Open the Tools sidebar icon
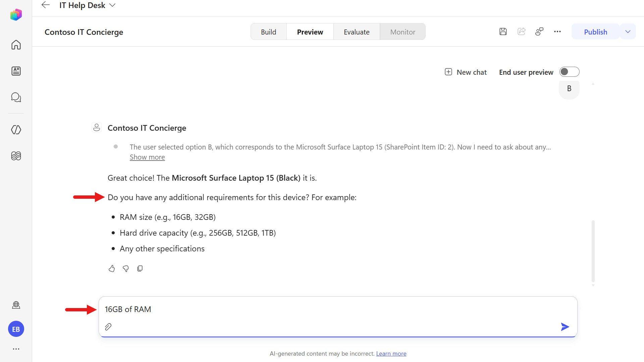 pyautogui.click(x=16, y=130)
